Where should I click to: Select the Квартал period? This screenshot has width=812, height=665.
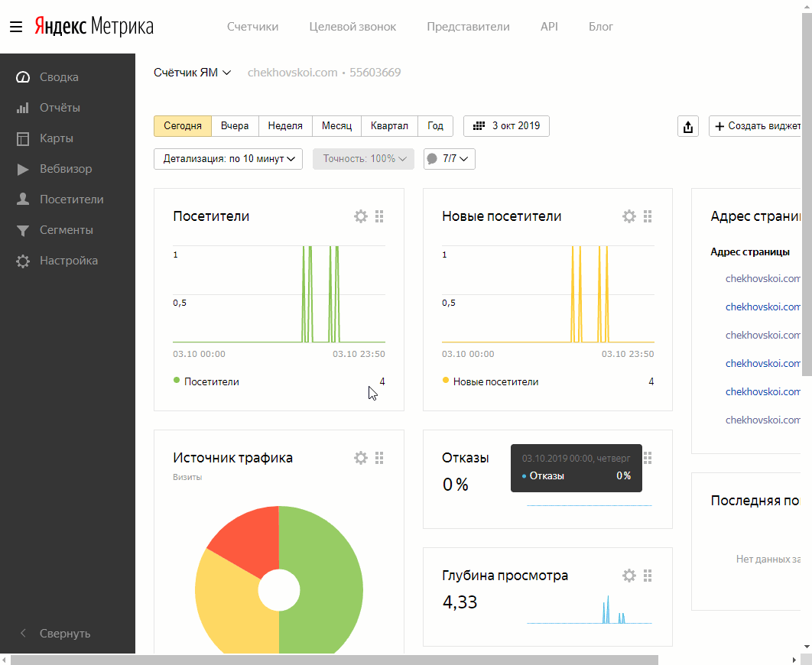coord(389,126)
